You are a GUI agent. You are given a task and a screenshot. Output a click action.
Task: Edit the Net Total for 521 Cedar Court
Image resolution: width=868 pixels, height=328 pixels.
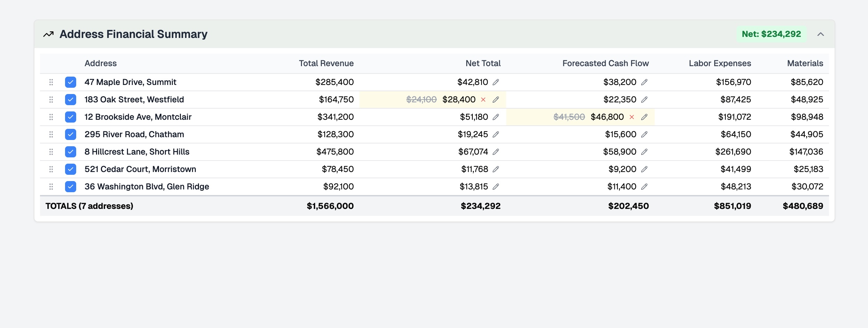pos(496,169)
